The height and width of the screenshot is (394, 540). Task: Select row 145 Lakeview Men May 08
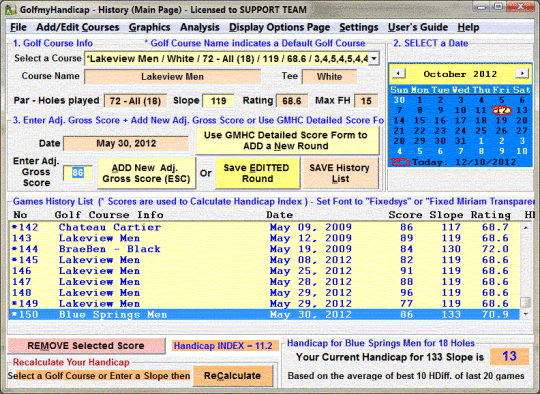tap(264, 260)
